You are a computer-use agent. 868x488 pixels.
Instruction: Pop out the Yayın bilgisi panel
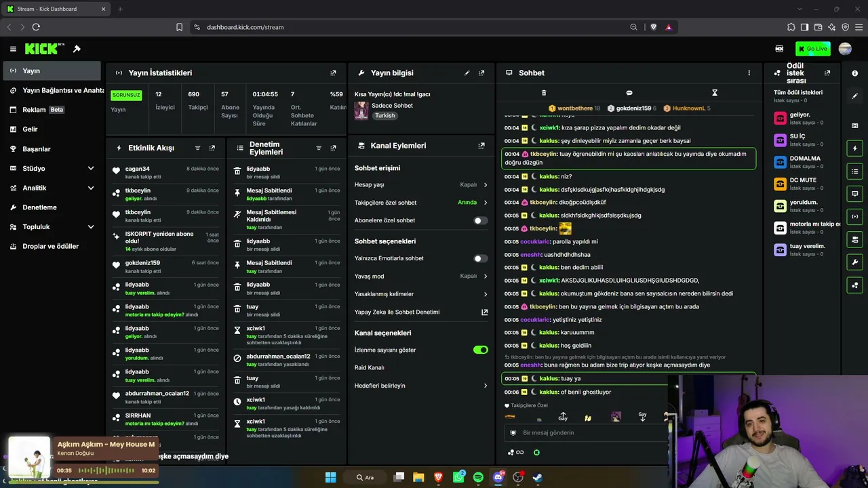(x=481, y=73)
